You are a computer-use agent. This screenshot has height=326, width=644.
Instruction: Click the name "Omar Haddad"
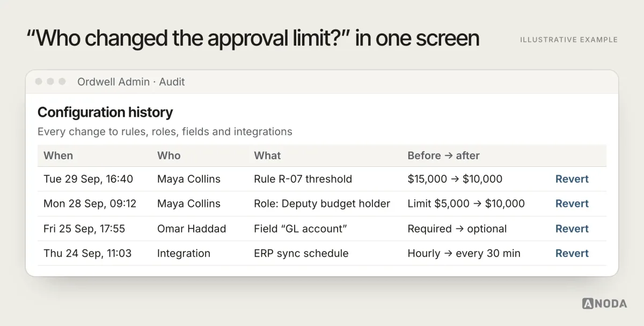[192, 228]
